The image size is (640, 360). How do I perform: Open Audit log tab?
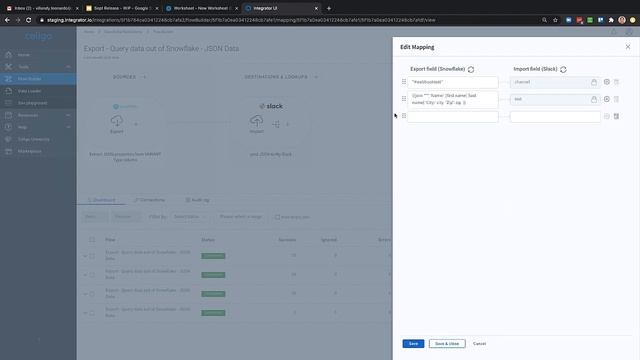pos(198,200)
